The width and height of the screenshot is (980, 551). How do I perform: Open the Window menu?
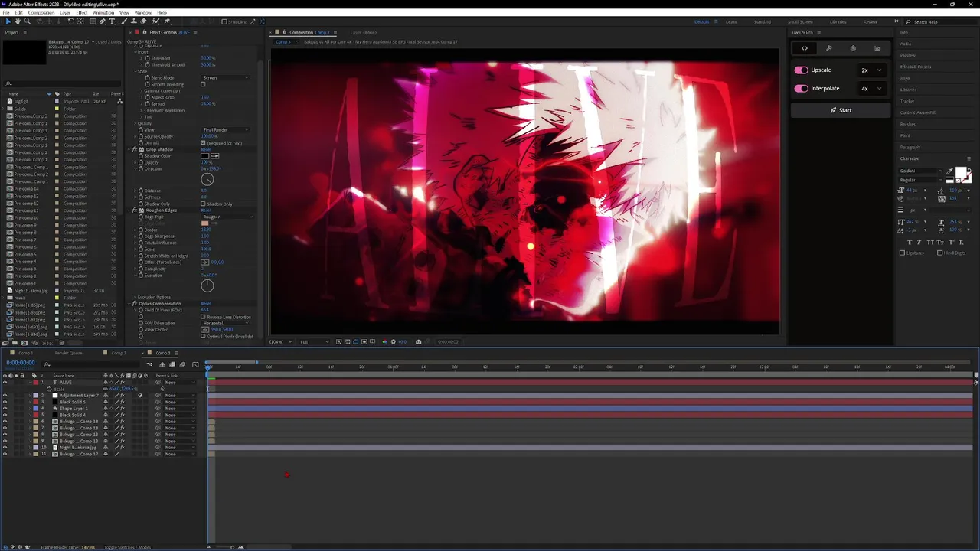click(x=143, y=13)
